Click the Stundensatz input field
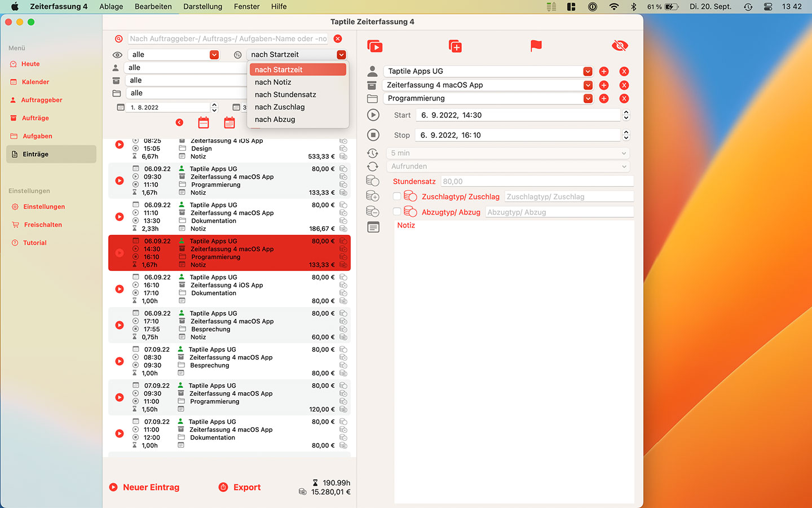 (537, 182)
